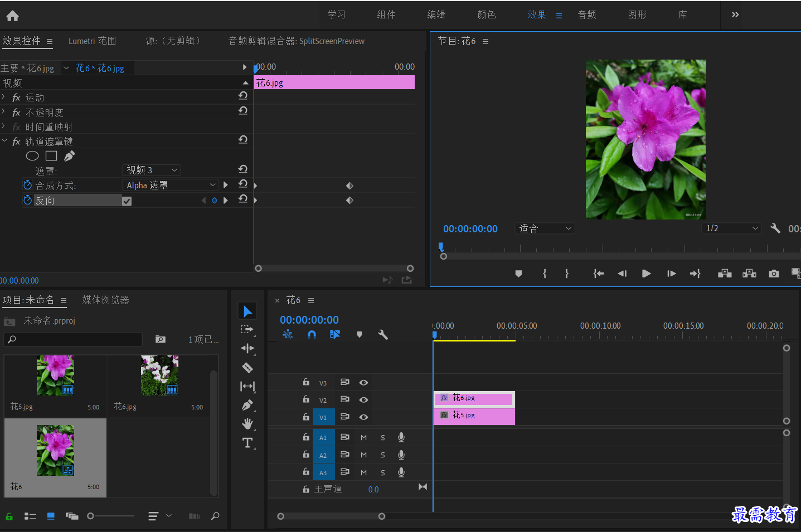Select the Type tool

[247, 443]
